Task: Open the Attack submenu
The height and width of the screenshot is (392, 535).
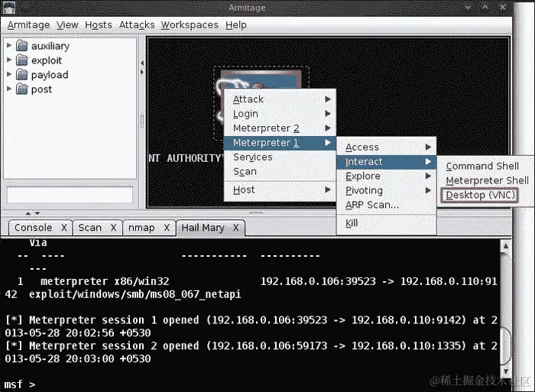Action: click(280, 99)
